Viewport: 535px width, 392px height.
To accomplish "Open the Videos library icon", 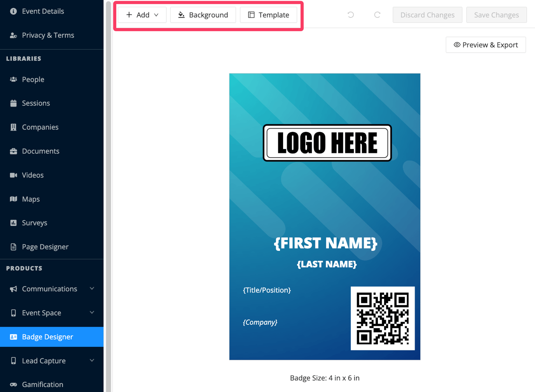I will 14,175.
